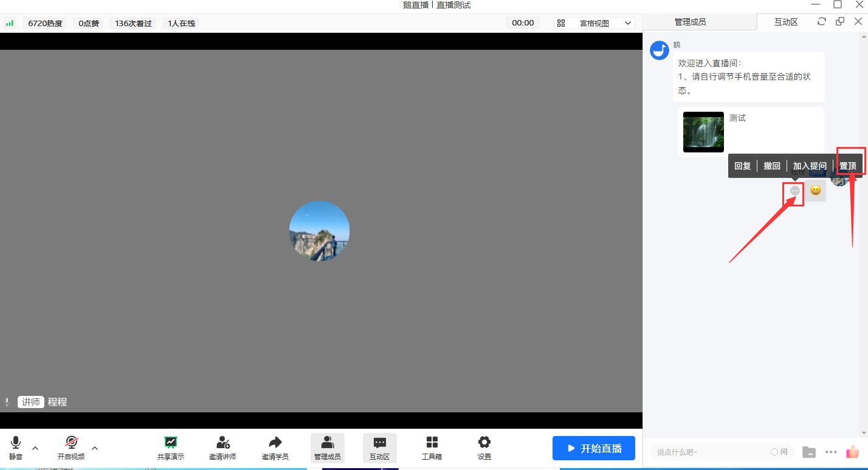Choose 撤回 to recall the message

771,166
